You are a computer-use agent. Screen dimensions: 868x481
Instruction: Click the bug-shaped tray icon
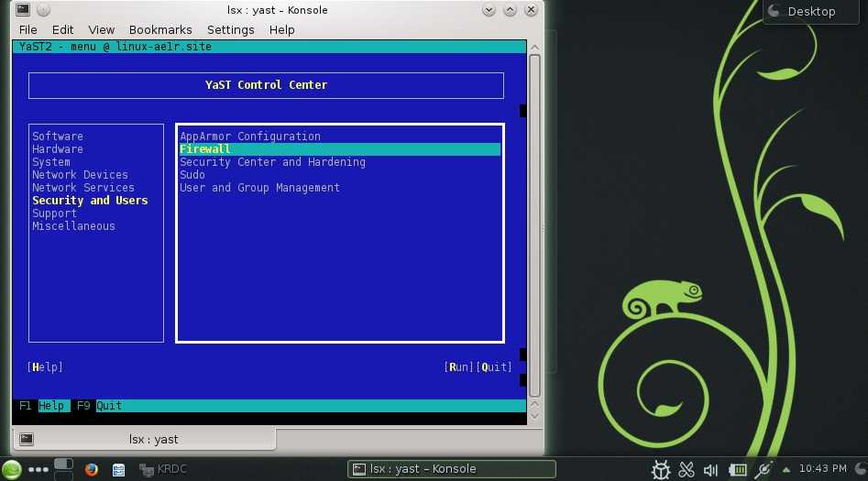tap(661, 470)
